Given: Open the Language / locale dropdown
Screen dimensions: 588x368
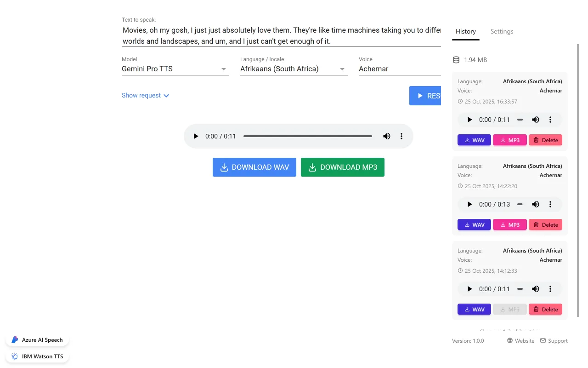Looking at the screenshot, I should coord(294,69).
